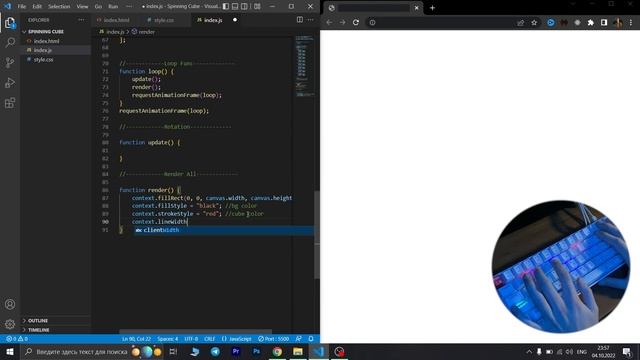Open the Chrome side panel icon
The image size is (640, 360).
click(604, 22)
